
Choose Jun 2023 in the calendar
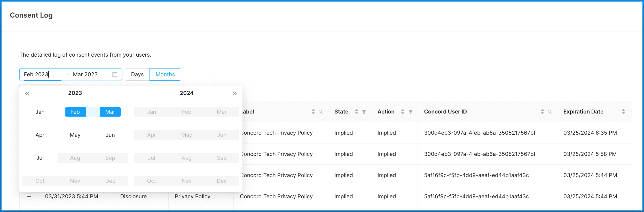[110, 135]
